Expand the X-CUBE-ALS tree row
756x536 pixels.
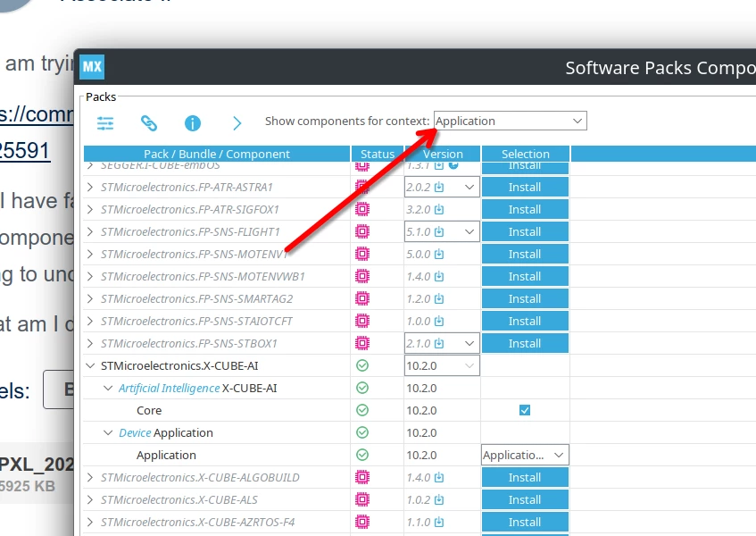(90, 499)
